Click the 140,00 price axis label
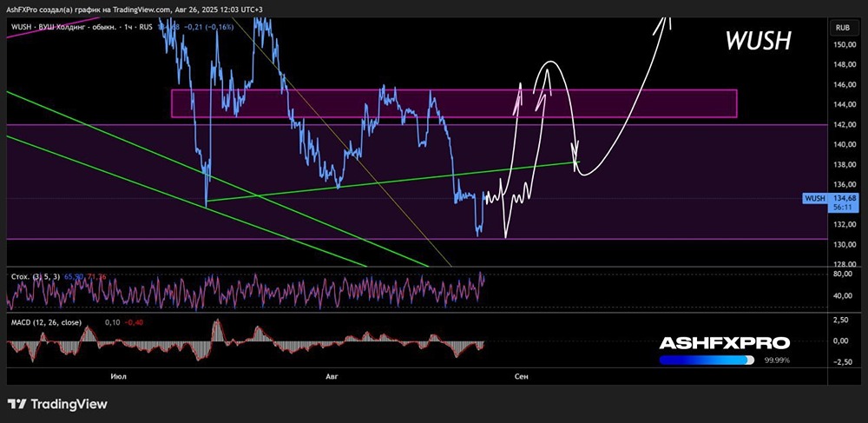The height and width of the screenshot is (423, 868). (x=843, y=144)
